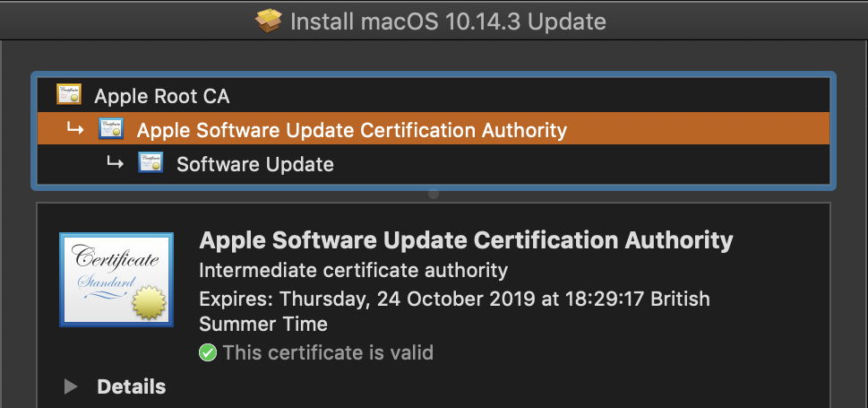868x408 pixels.
Task: Click the green valid checkmark icon
Action: tap(208, 352)
